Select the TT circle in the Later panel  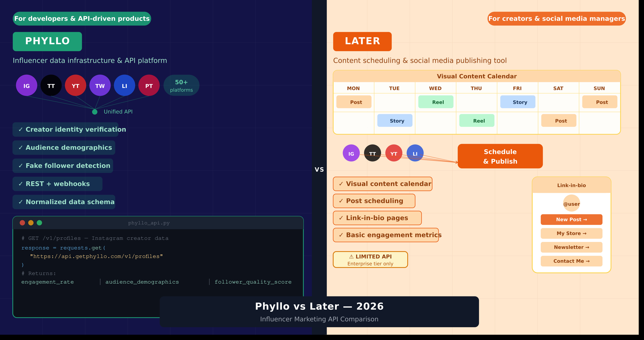click(373, 153)
